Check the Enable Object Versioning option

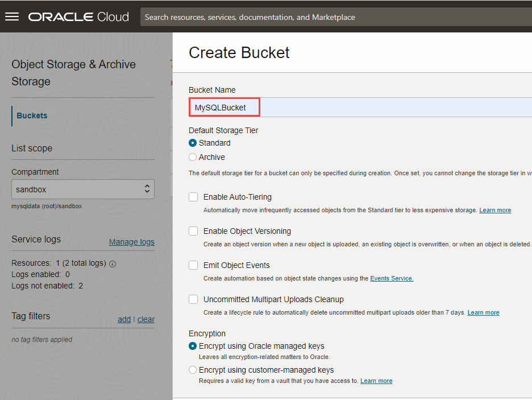[193, 230]
